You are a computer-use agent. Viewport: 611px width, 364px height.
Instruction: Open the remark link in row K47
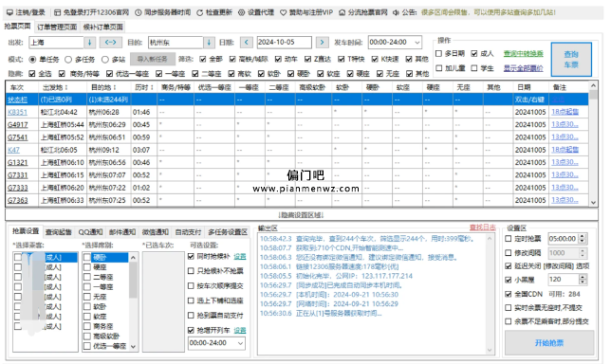[565, 150]
